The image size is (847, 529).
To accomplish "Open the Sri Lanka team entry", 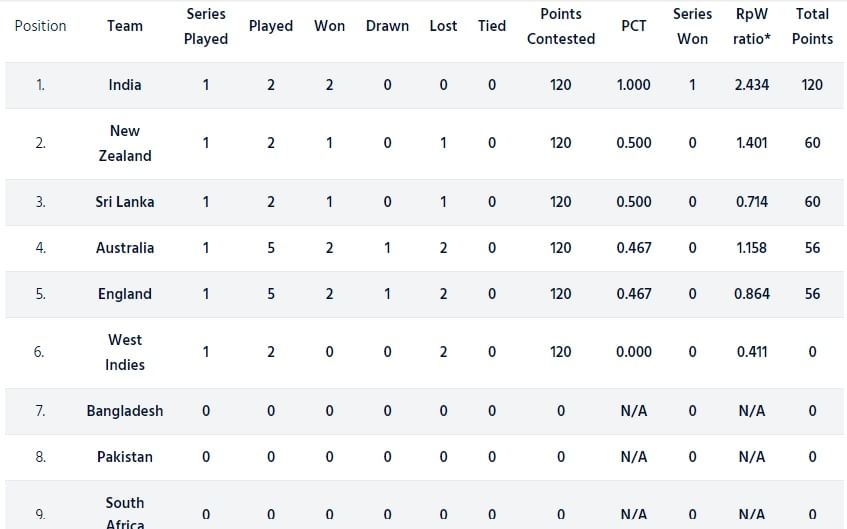I will click(x=125, y=202).
